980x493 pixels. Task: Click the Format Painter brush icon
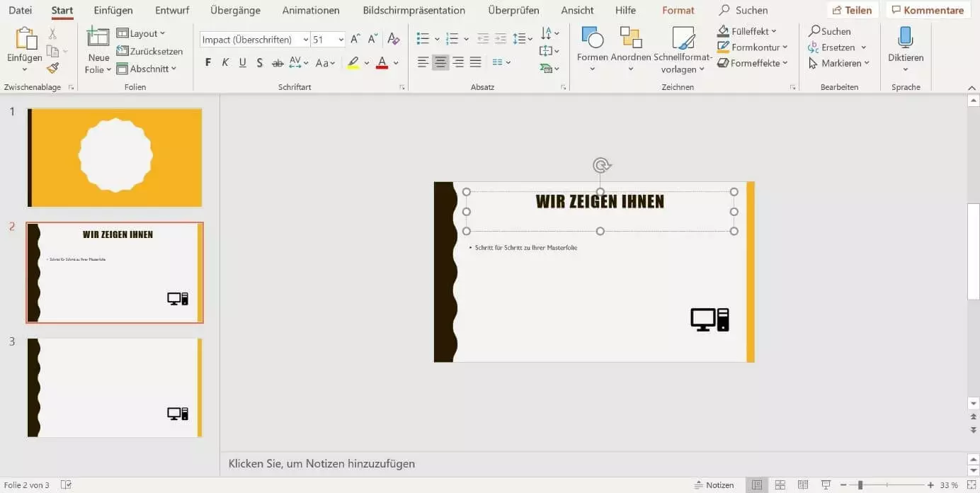click(x=52, y=69)
